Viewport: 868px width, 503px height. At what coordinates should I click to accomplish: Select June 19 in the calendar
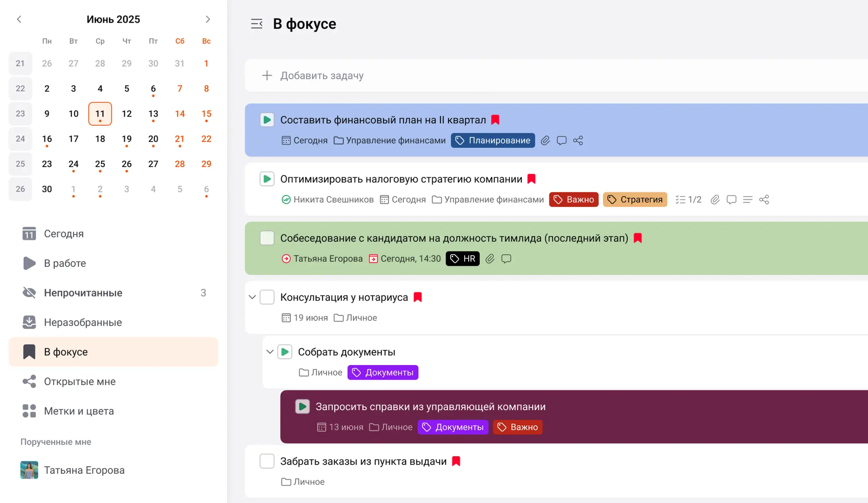coord(127,139)
